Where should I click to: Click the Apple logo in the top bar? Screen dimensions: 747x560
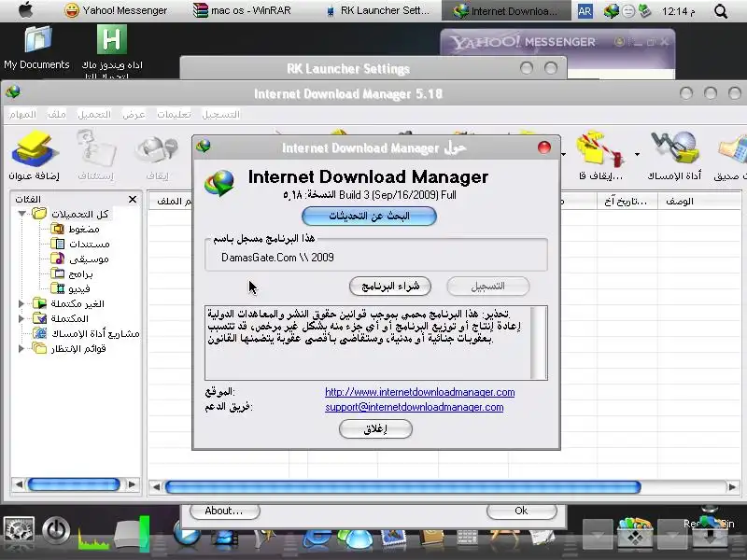(26, 10)
